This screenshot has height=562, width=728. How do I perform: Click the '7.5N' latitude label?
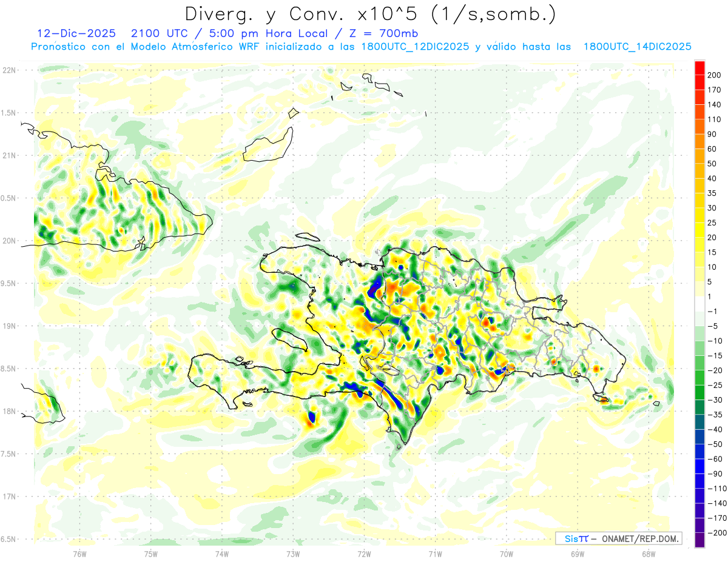(x=9, y=453)
